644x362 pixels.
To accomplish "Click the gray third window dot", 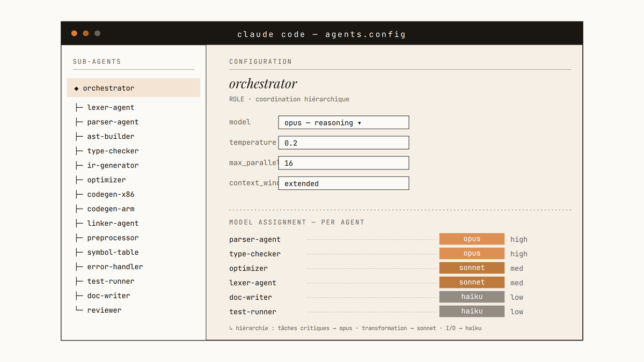I will (97, 33).
